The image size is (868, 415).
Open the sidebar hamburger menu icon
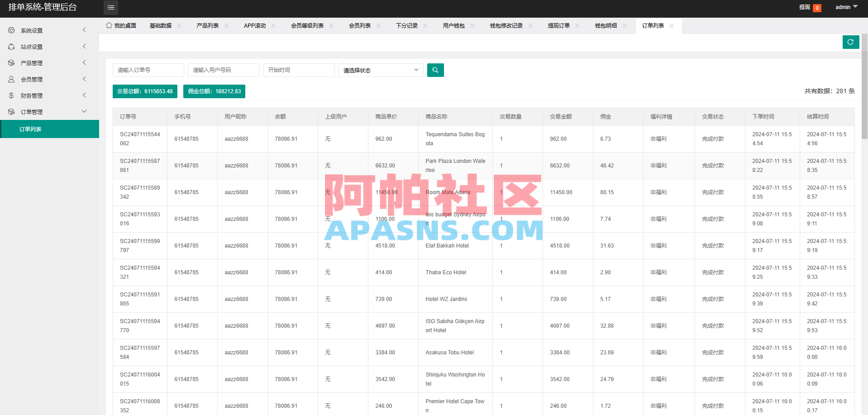tap(110, 8)
